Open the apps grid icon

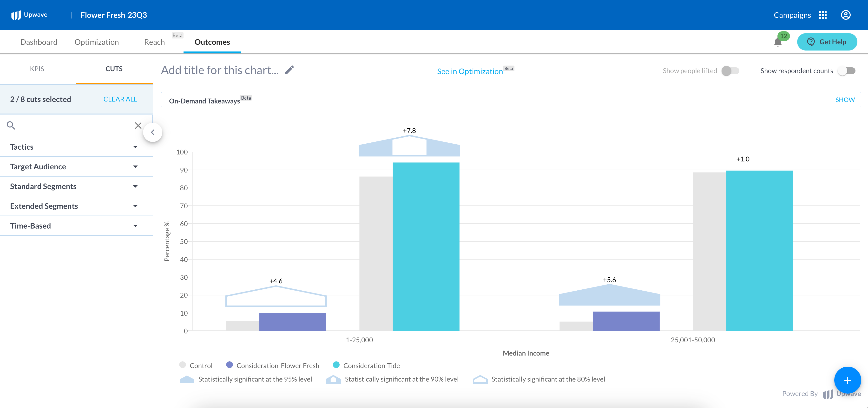tap(822, 15)
